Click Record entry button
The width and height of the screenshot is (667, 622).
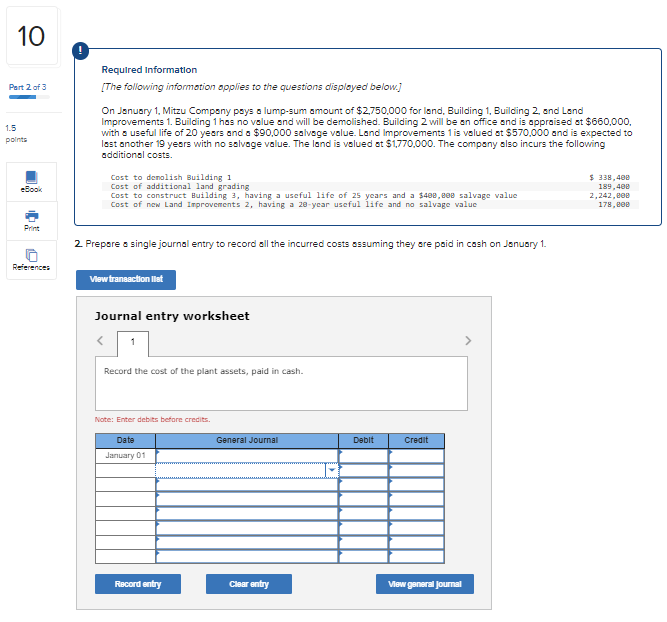click(138, 584)
